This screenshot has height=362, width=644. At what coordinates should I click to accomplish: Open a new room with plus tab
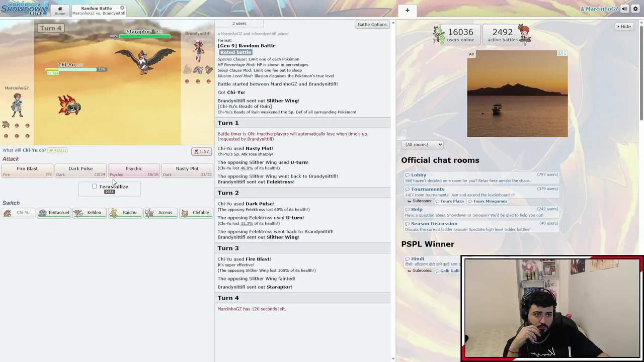[407, 11]
